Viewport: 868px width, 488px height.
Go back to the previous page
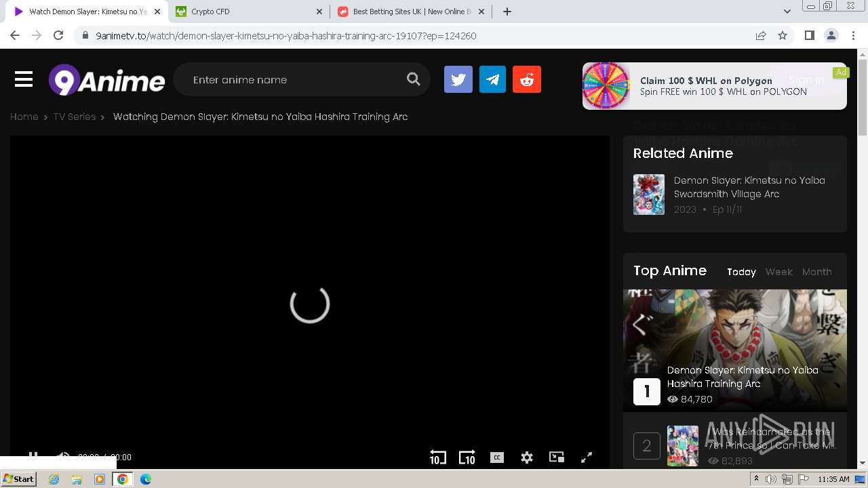click(15, 35)
